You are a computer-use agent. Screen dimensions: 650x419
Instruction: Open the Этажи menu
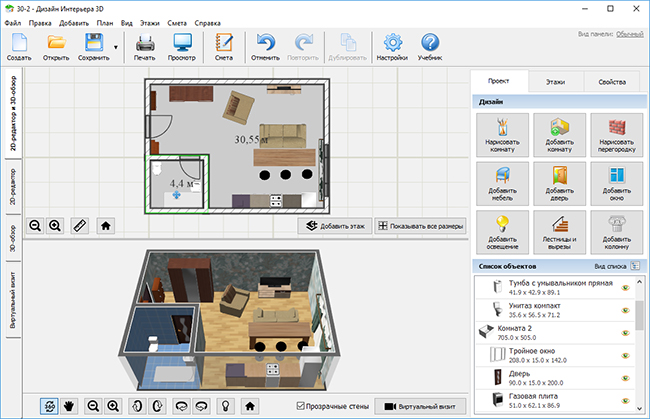(x=150, y=23)
